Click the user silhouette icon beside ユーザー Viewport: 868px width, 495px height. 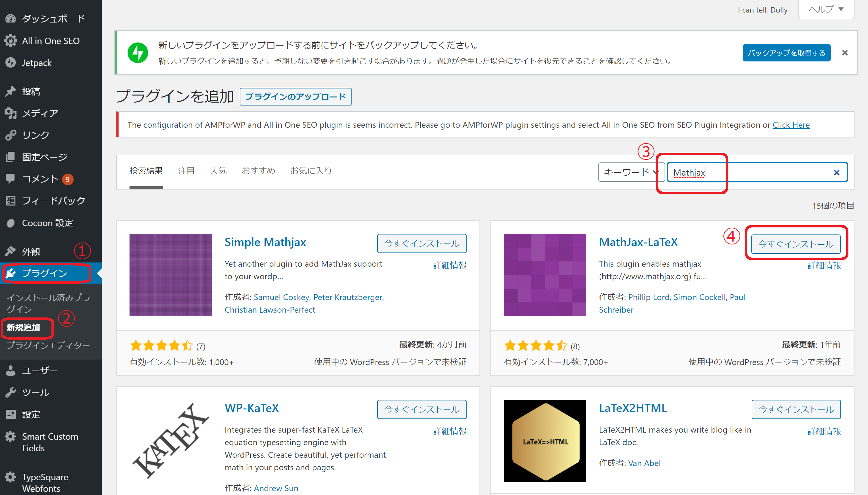(x=11, y=370)
